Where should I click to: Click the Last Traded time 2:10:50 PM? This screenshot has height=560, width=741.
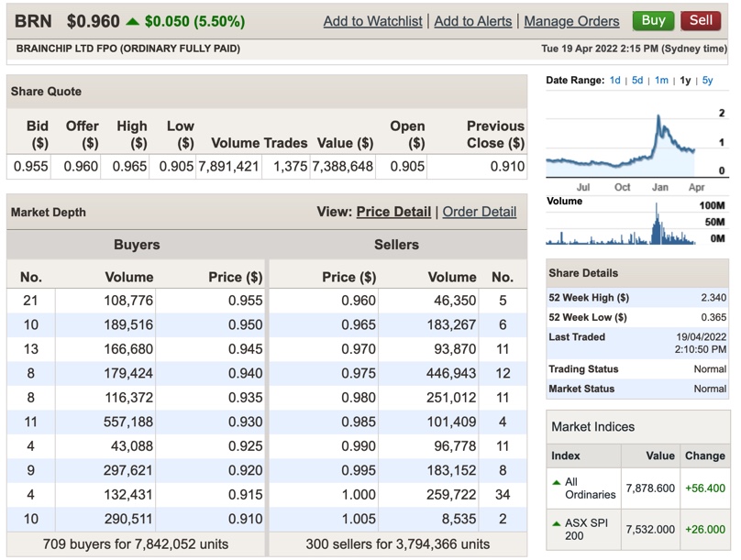pos(701,349)
